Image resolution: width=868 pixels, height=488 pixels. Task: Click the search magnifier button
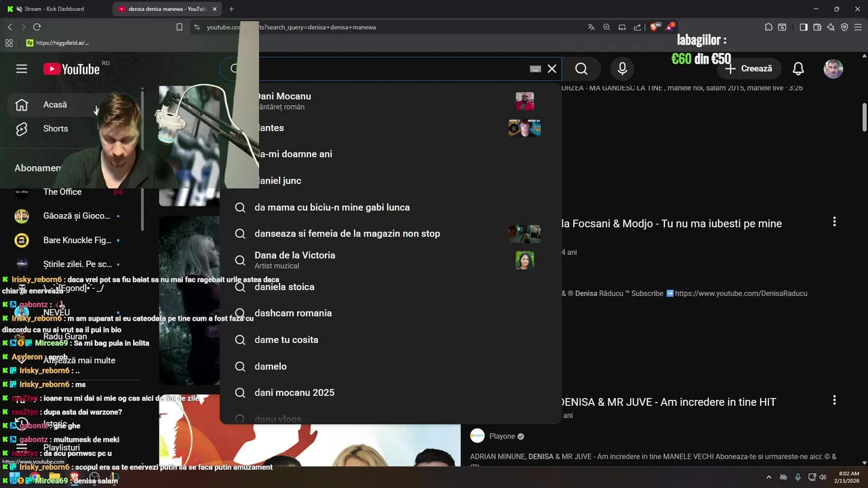coord(581,68)
